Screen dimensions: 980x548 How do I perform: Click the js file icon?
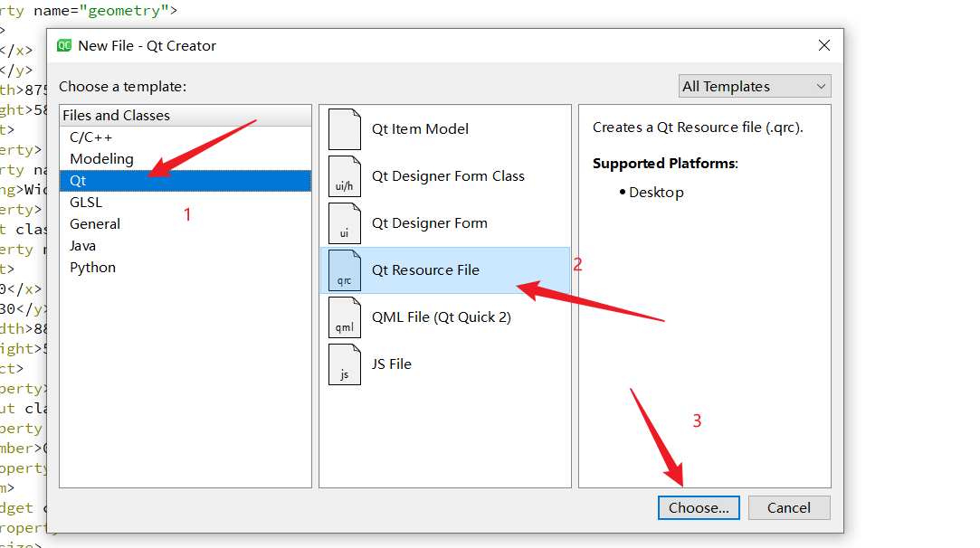click(345, 364)
